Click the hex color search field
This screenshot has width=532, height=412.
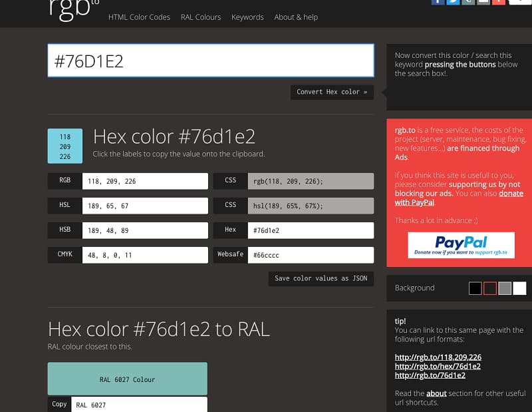[210, 61]
